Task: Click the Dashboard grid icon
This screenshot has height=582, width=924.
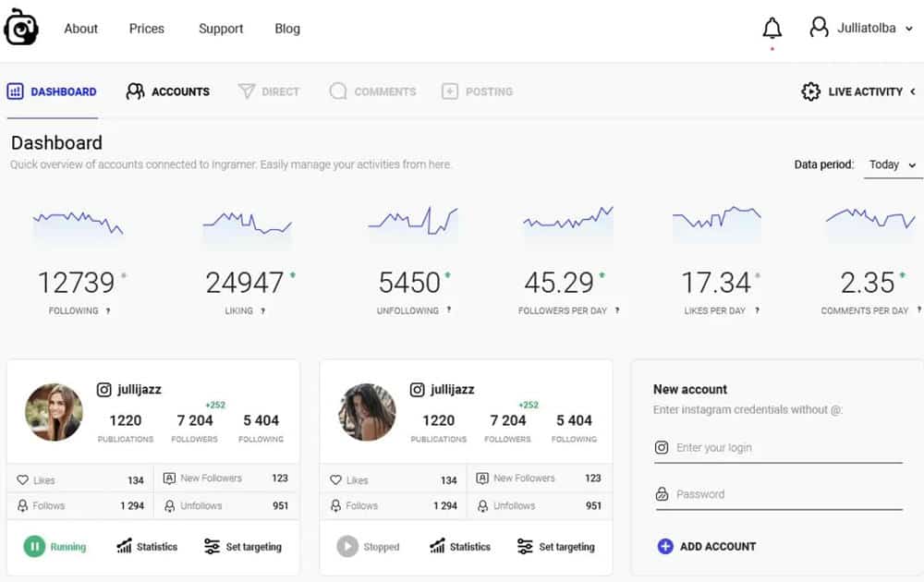Action: coord(16,91)
